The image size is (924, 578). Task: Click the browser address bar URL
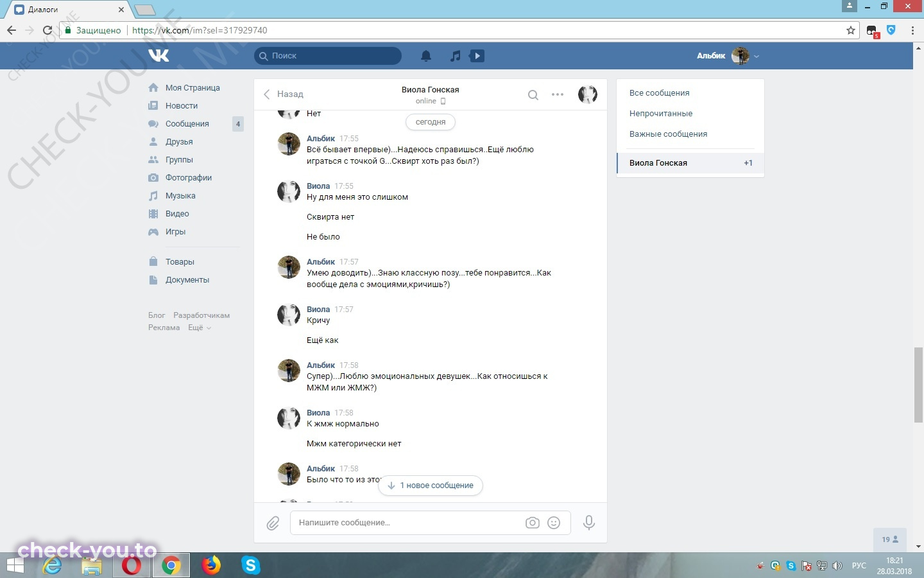tap(200, 30)
